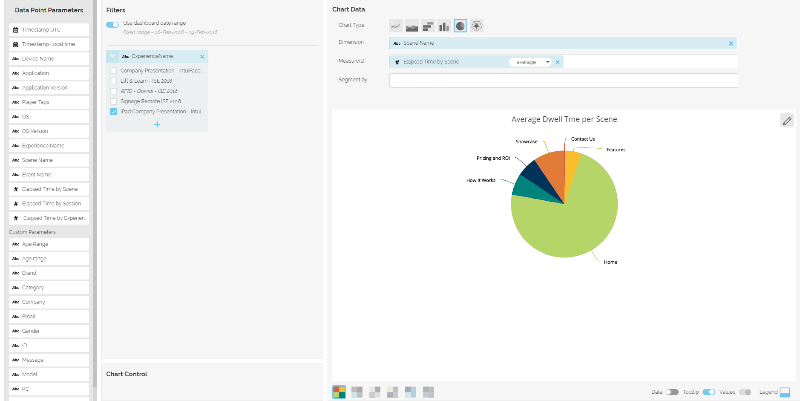Select the Experience Name parameter
This screenshot has height=401, width=800.
[x=49, y=145]
